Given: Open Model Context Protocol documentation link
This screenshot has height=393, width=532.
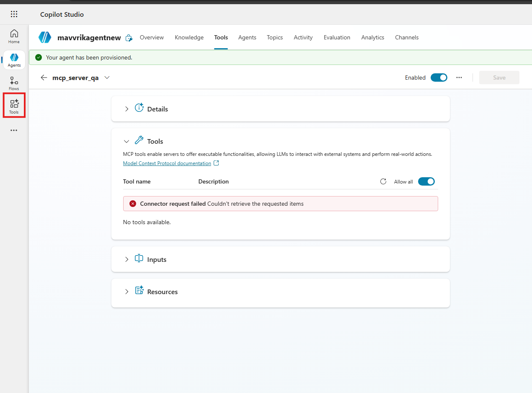Looking at the screenshot, I should 167,163.
